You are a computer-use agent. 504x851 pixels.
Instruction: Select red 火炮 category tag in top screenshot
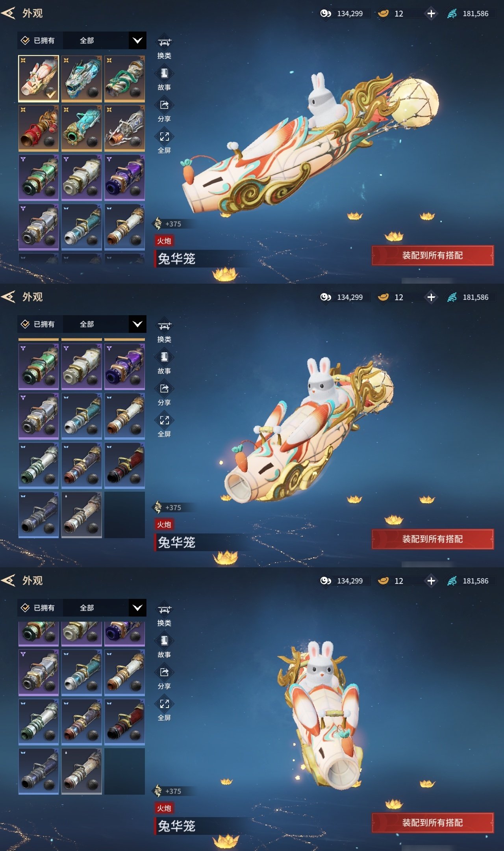[x=164, y=241]
